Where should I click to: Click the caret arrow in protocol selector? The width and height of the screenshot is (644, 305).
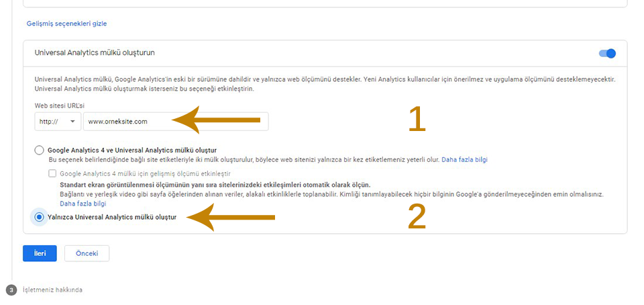pos(73,122)
